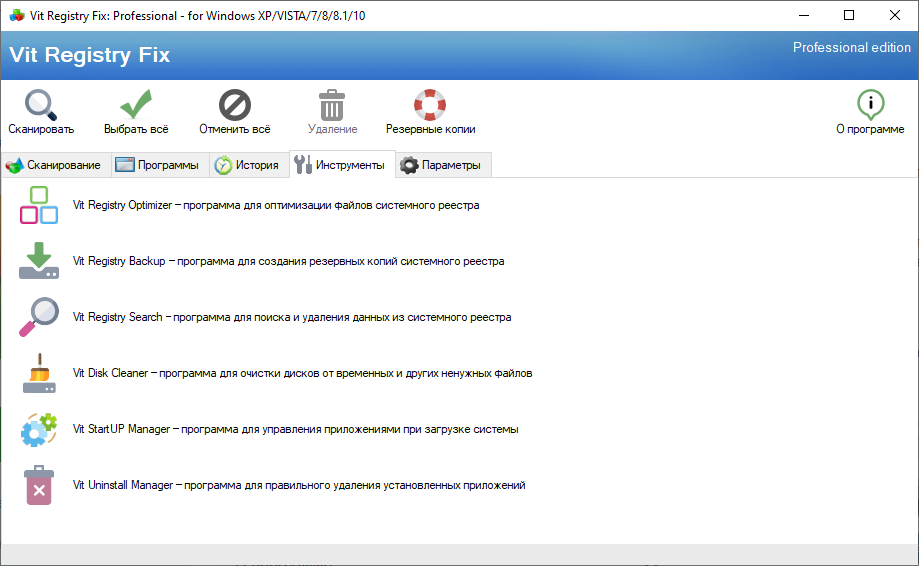Screen dimensions: 919x566
Task: Launch Vit Disk Cleaner via broom icon
Action: click(x=39, y=373)
